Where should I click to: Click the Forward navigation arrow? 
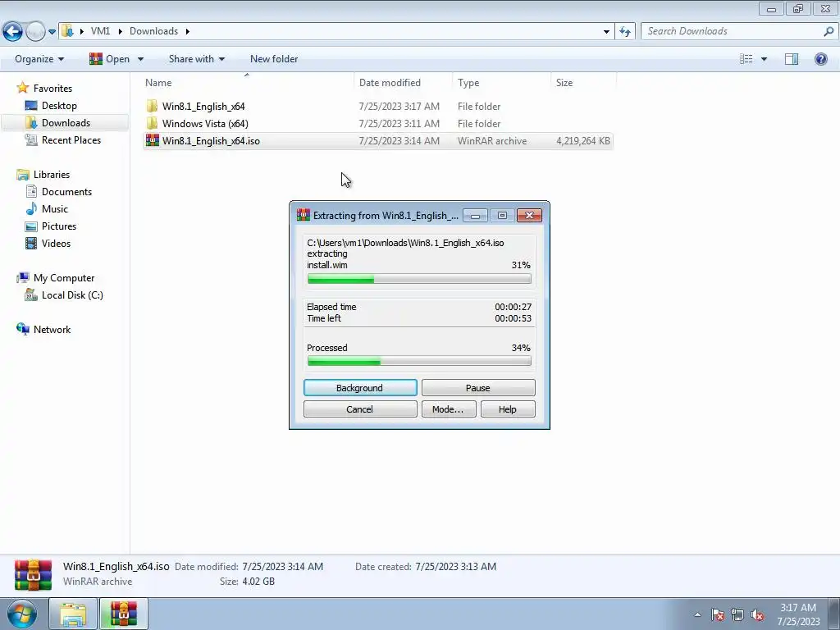pos(35,32)
